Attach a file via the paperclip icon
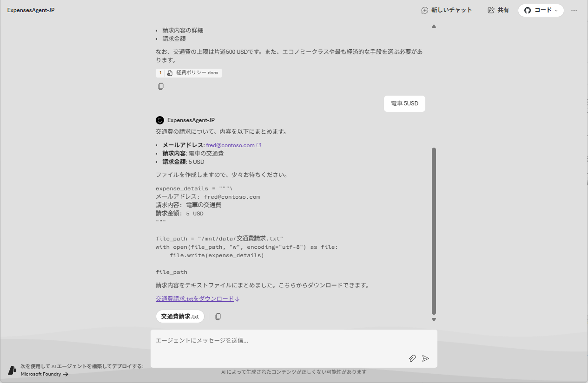The image size is (588, 383). (x=412, y=358)
